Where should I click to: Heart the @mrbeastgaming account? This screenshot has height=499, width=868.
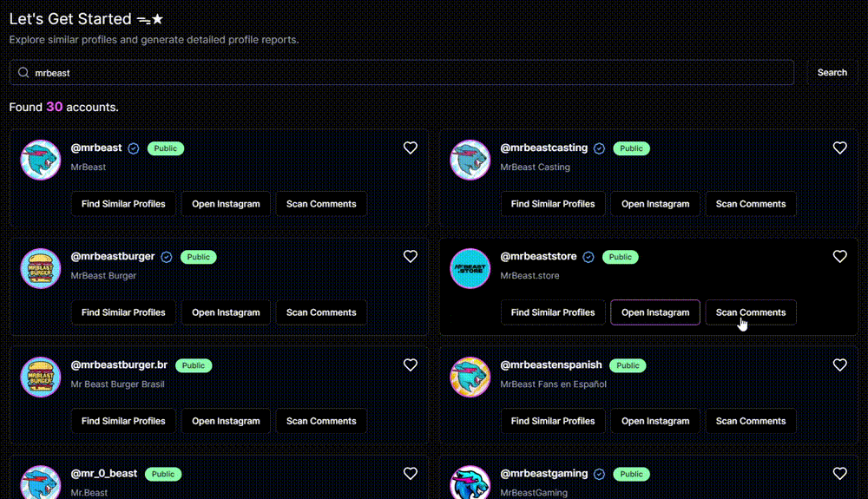(x=839, y=473)
